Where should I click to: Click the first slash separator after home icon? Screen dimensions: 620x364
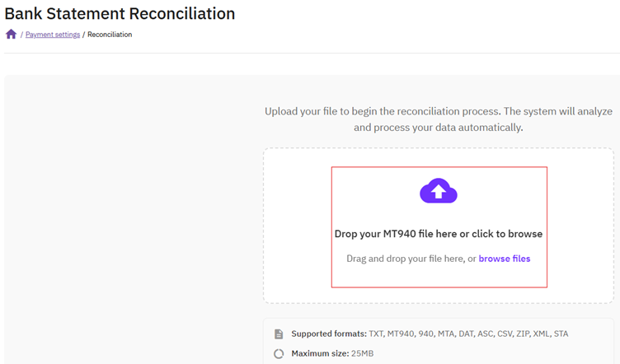pos(21,35)
